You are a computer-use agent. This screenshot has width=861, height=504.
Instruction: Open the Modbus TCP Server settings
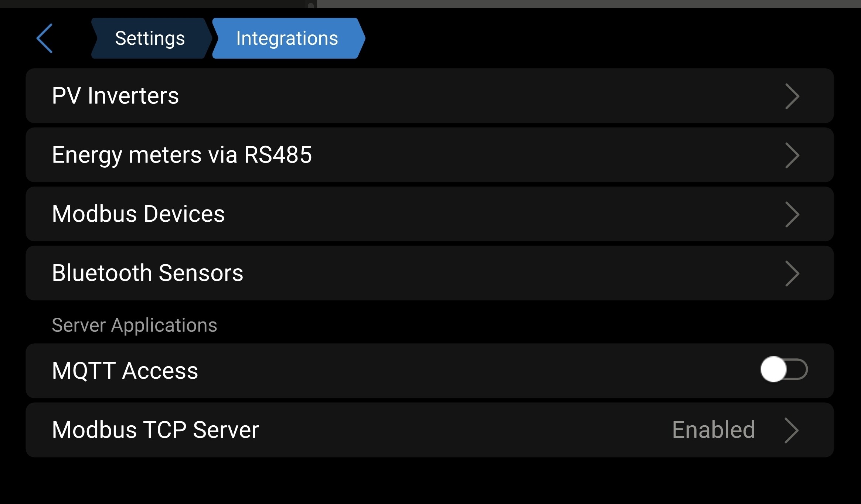click(429, 430)
